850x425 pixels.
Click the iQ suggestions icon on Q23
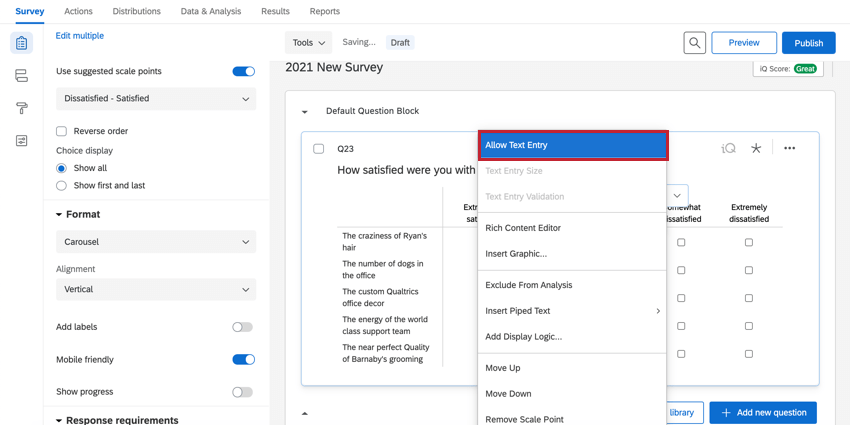(x=728, y=148)
